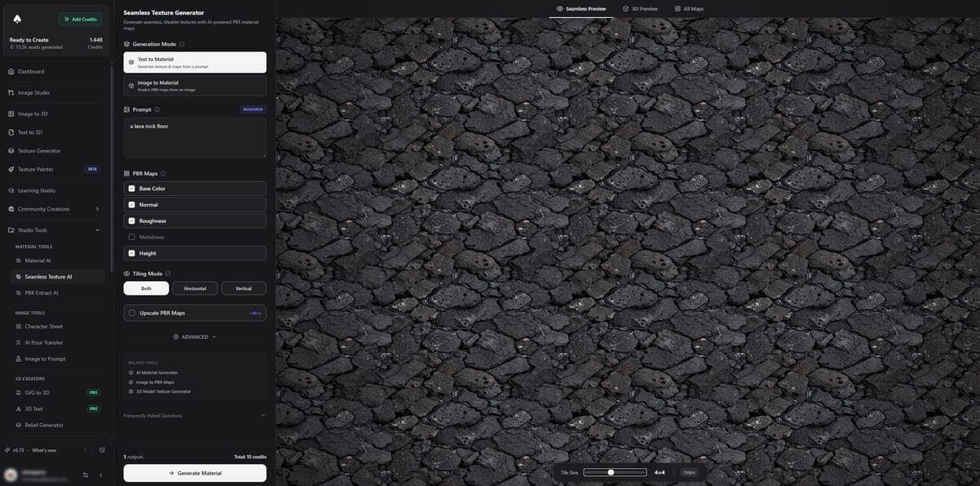980x486 pixels.
Task: Open the Text to 3D tool icon
Action: [11, 132]
